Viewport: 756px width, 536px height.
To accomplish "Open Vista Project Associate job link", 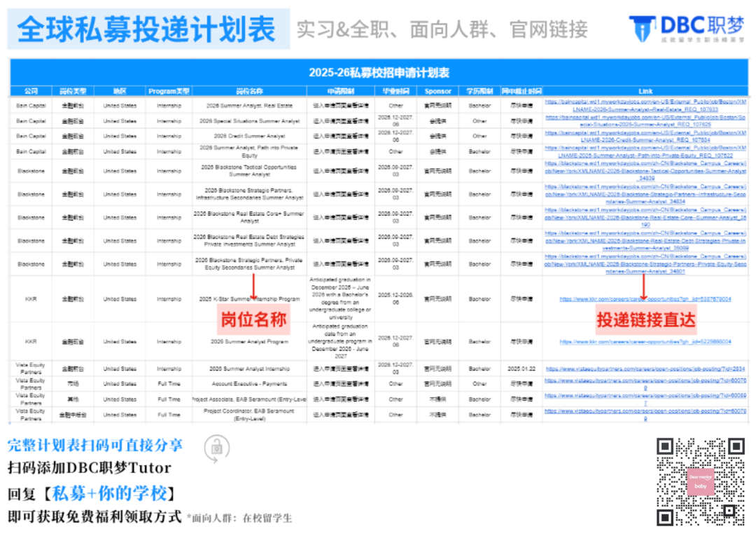I will click(x=645, y=399).
